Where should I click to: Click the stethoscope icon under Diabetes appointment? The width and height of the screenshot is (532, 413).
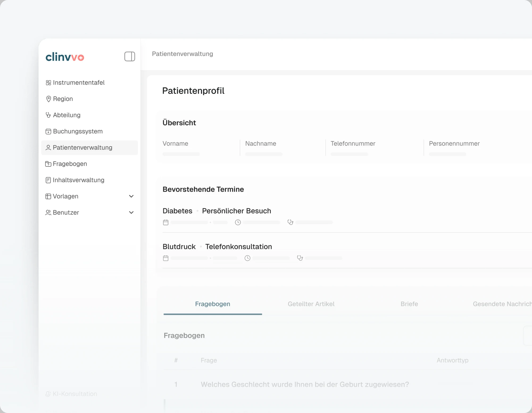point(290,222)
